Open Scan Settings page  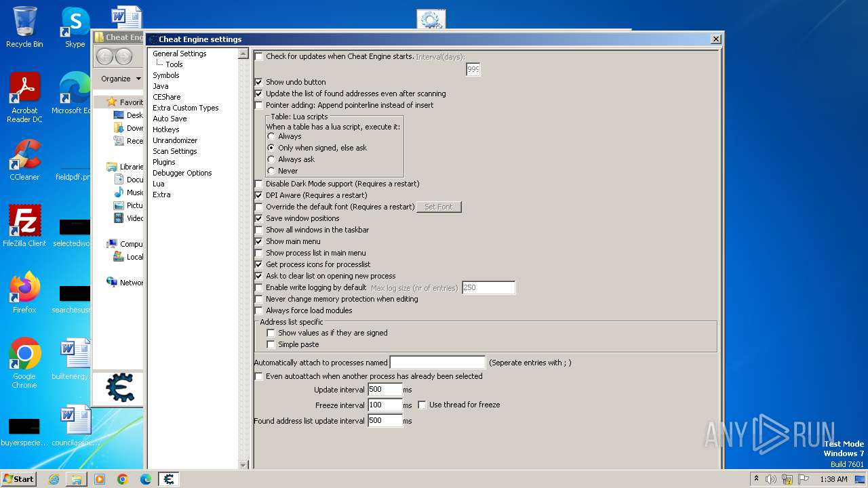pos(175,151)
